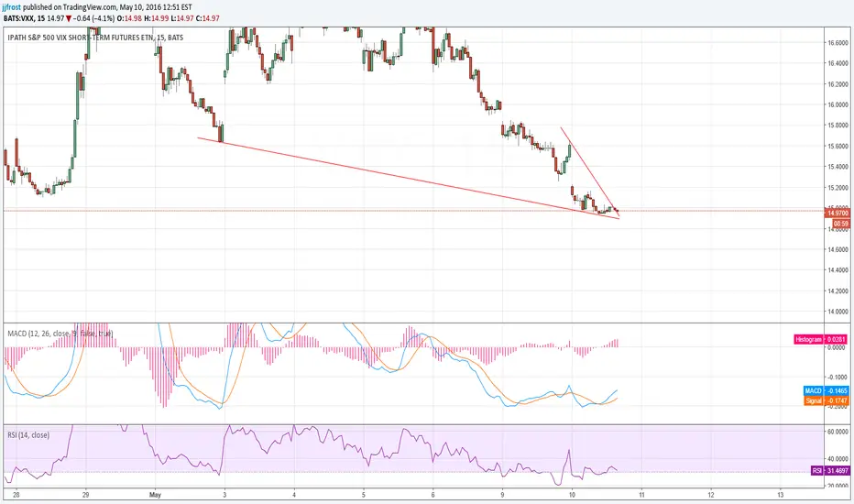Screen dimensions: 854x504
Task: Click the 15.2000 price axis label
Action: [x=838, y=188]
